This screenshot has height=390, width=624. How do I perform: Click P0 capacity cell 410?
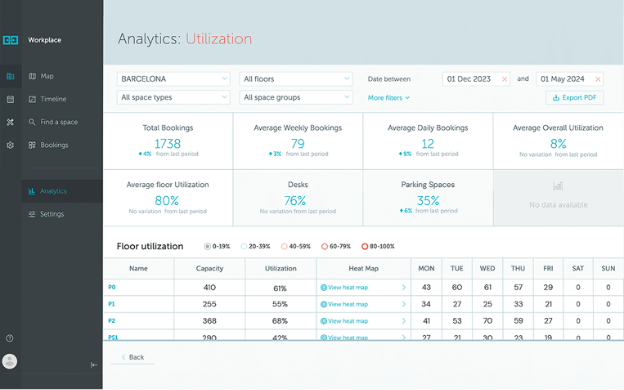[x=209, y=287]
